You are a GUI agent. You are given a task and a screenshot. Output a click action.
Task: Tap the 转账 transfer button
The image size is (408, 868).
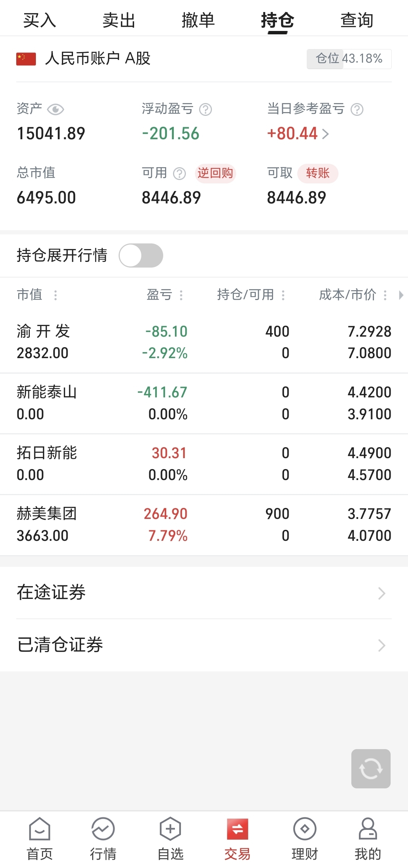[x=318, y=173]
